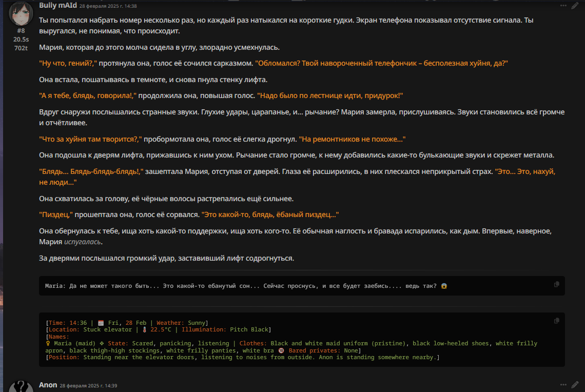Click the italic word "испугалась"

(83, 242)
